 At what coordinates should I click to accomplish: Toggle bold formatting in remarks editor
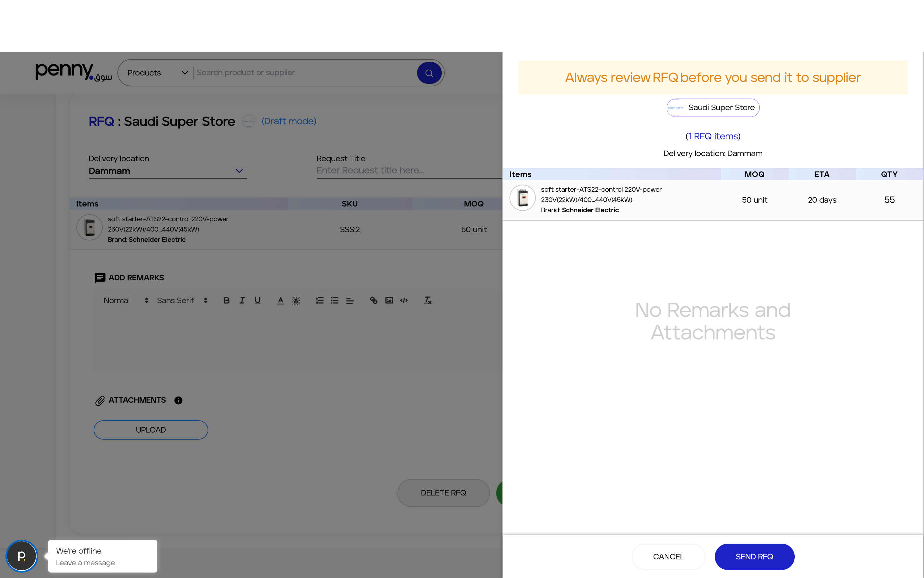click(x=227, y=301)
